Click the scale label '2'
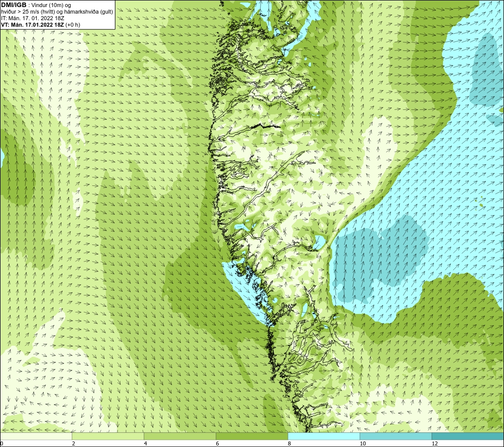Screen dimensions: 504x447 pyautogui.click(x=74, y=444)
